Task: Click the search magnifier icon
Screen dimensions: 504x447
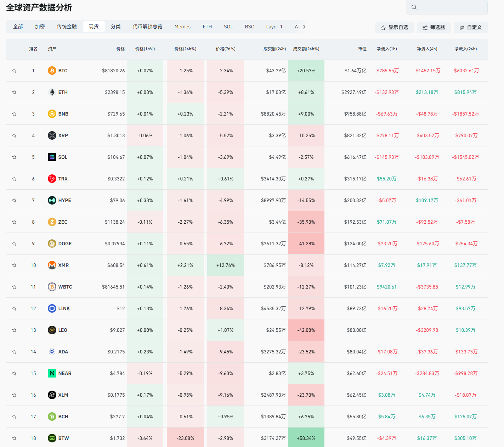Action: (414, 7)
